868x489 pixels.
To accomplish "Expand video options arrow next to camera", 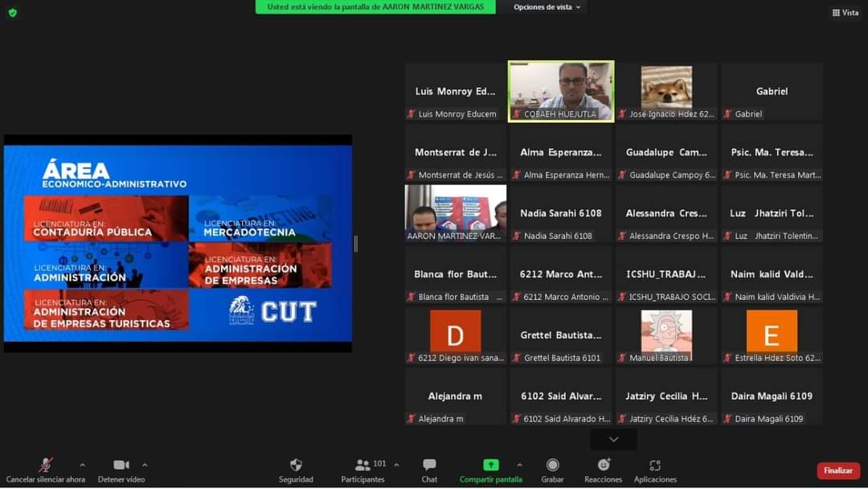I will (145, 465).
